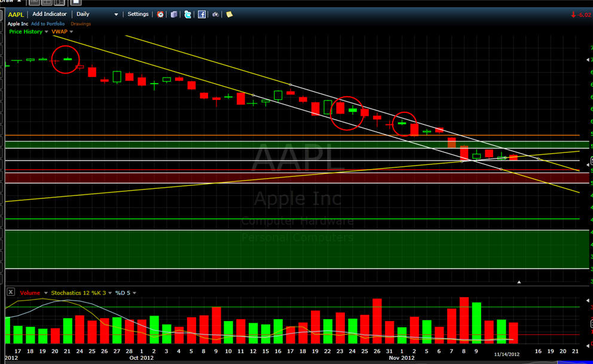Click the AAPL ticker symbol field
593x364 pixels.
point(16,14)
